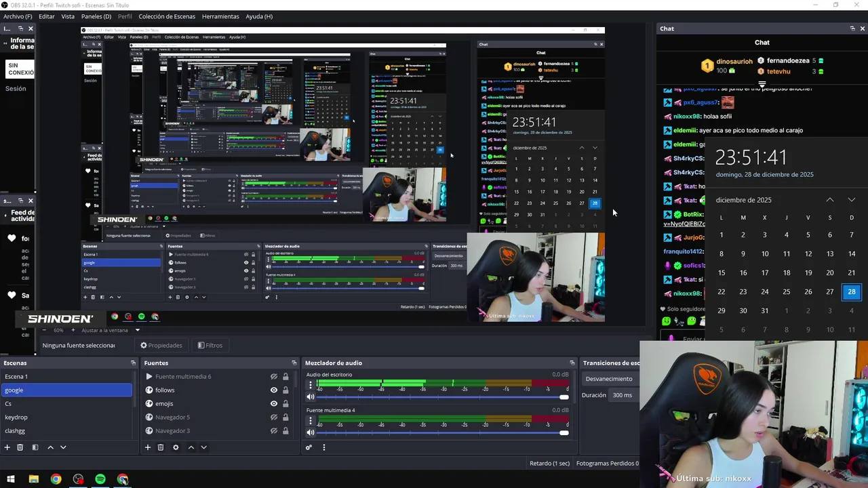
Task: Add a new source in the Fuentes panel
Action: (x=147, y=447)
